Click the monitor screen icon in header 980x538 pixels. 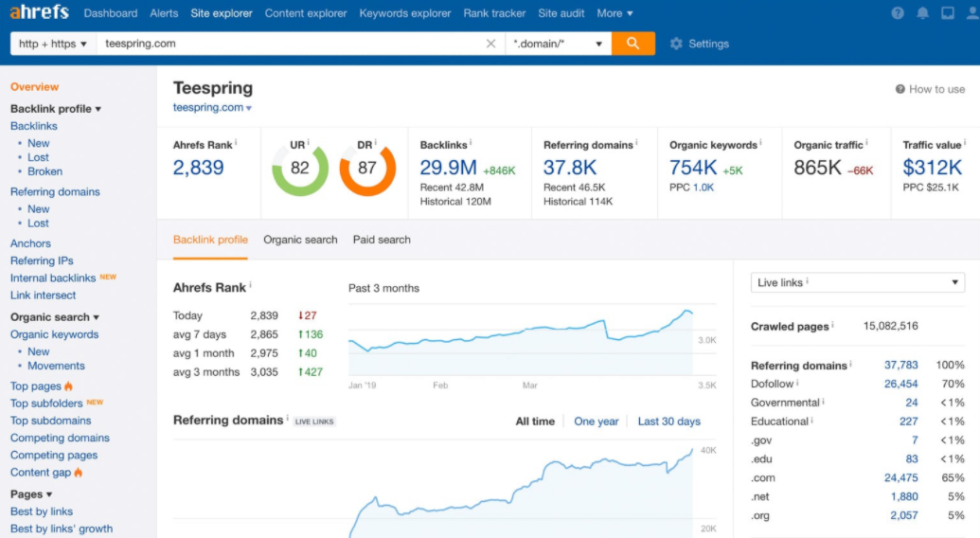pos(948,13)
